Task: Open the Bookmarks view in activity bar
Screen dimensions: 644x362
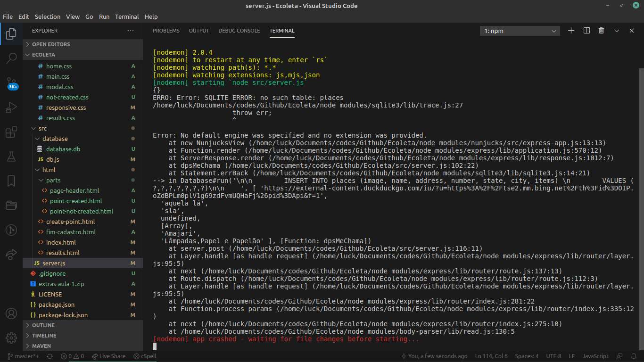Action: [x=11, y=181]
